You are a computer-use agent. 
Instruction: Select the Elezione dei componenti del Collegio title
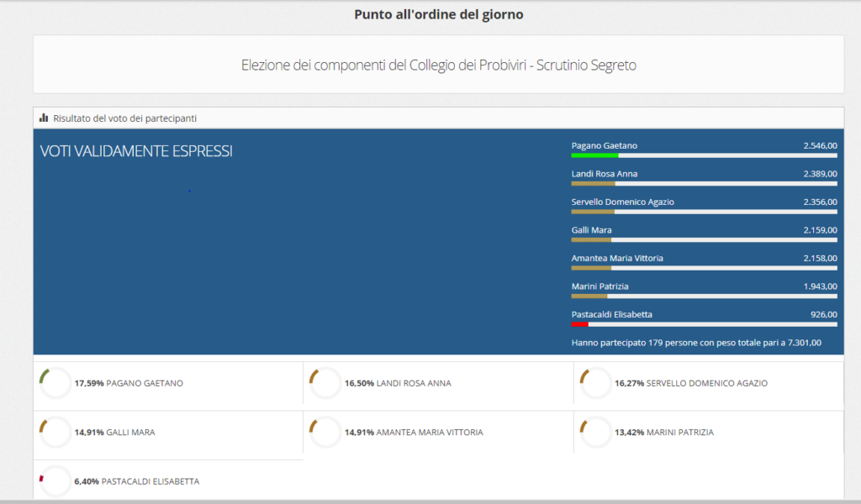coord(438,65)
